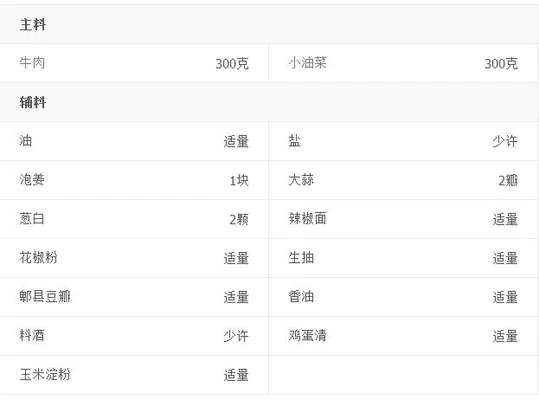Click the 牛肉 ingredient link

[32, 63]
